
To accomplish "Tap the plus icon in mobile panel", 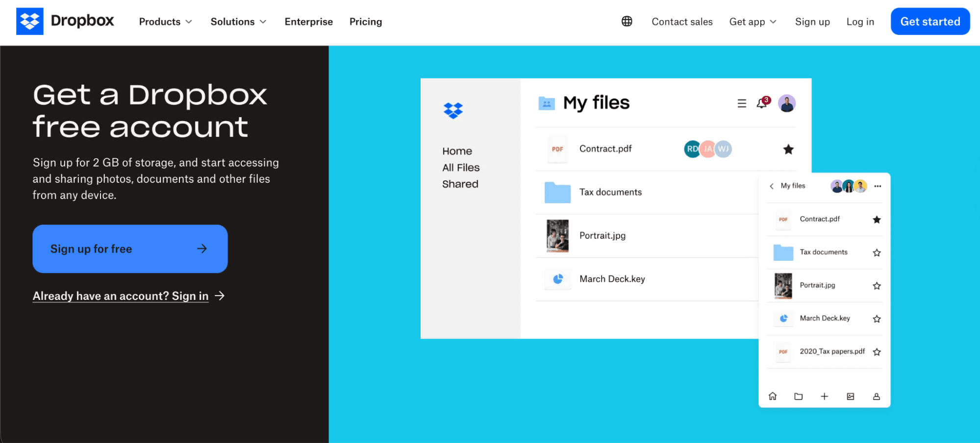I will 825,396.
